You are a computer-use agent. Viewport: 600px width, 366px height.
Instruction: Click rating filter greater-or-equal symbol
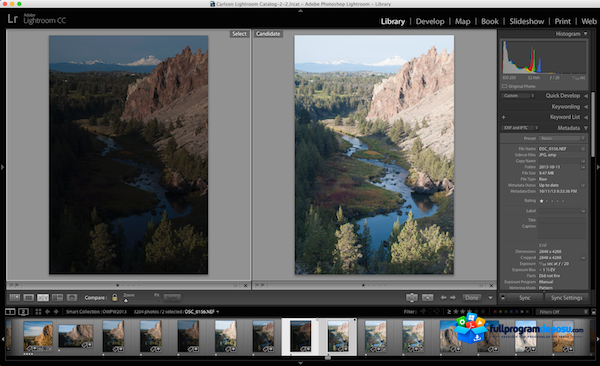coord(449,312)
